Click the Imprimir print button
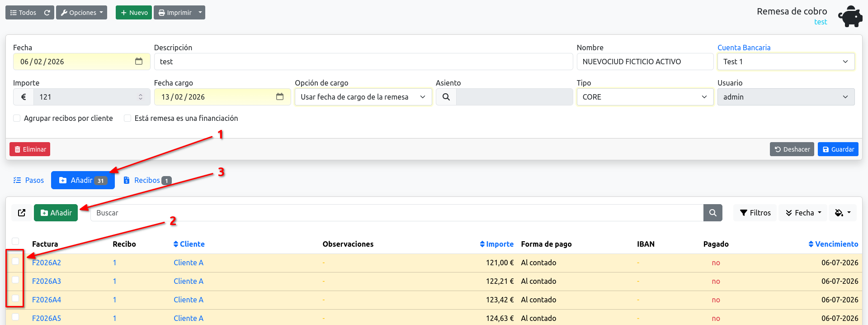The width and height of the screenshot is (868, 325). click(x=175, y=13)
